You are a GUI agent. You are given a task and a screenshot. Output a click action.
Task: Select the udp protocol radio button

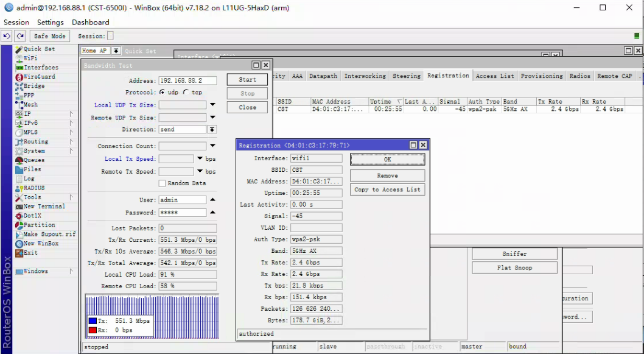click(163, 93)
